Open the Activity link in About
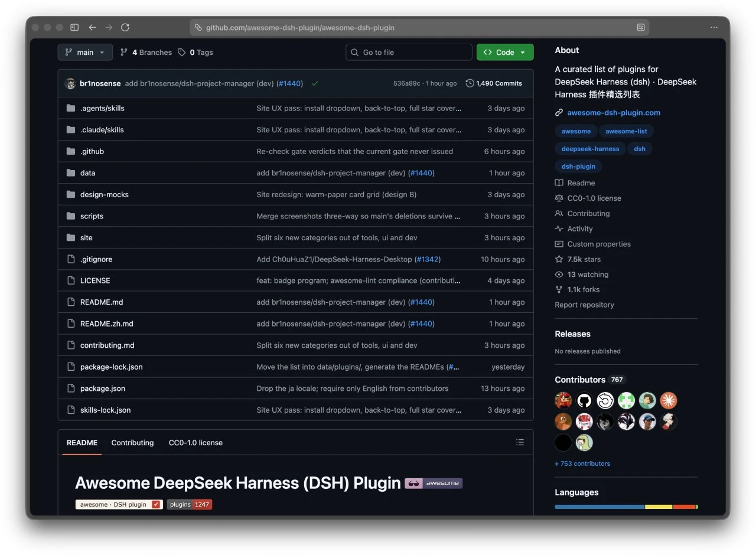The image size is (756, 555). point(579,228)
